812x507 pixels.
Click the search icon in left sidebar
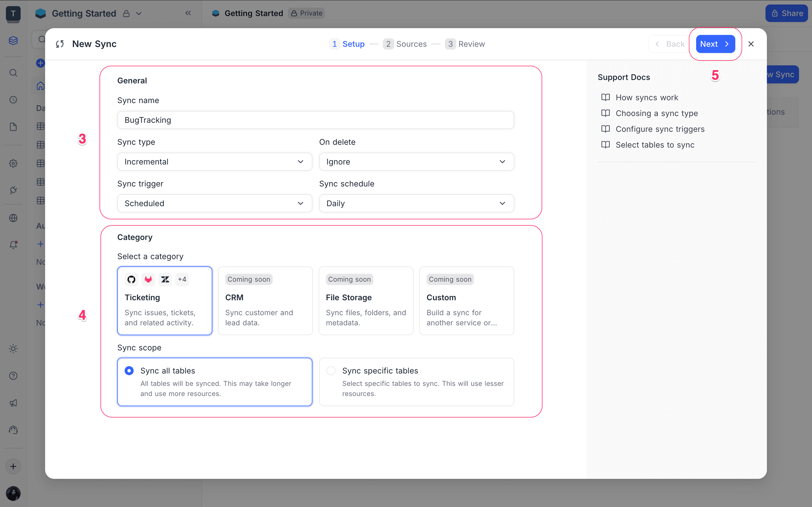pos(13,73)
